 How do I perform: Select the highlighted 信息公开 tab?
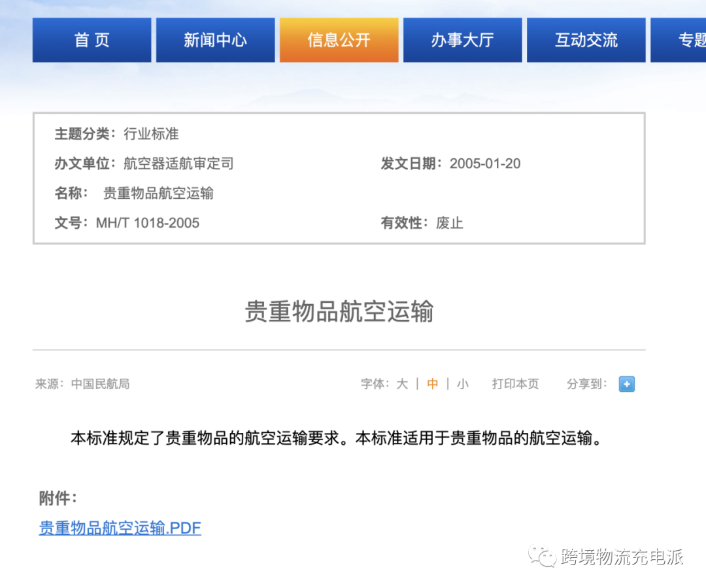pyautogui.click(x=339, y=39)
